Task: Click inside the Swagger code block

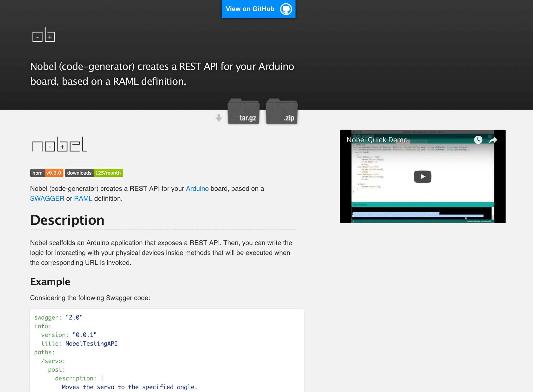Action: (x=167, y=350)
